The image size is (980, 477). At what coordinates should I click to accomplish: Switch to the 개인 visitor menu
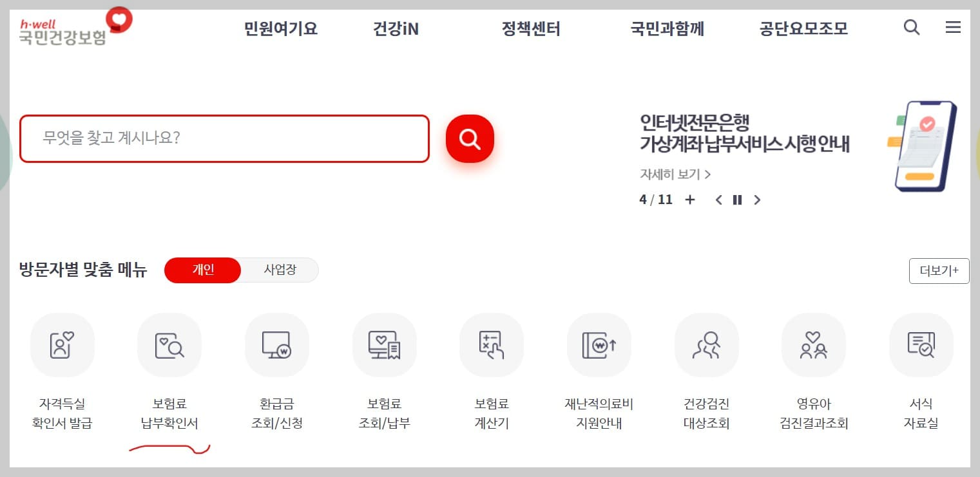click(202, 270)
